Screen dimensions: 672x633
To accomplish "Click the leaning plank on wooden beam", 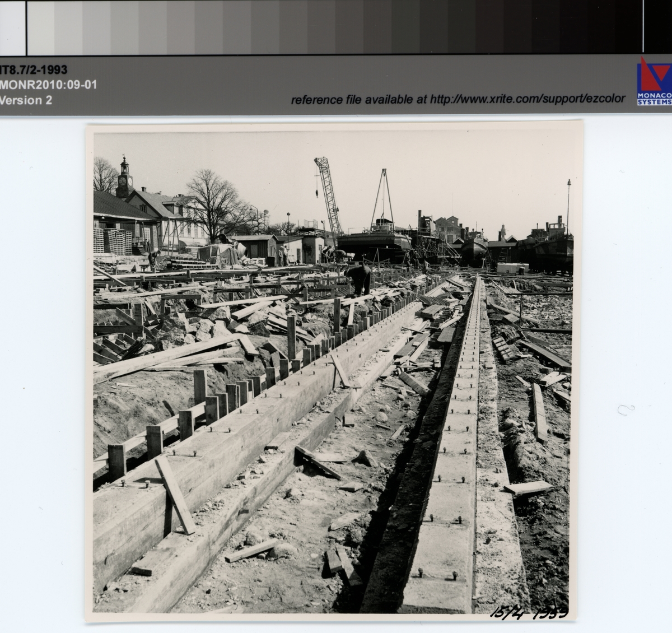I will pos(175,494).
